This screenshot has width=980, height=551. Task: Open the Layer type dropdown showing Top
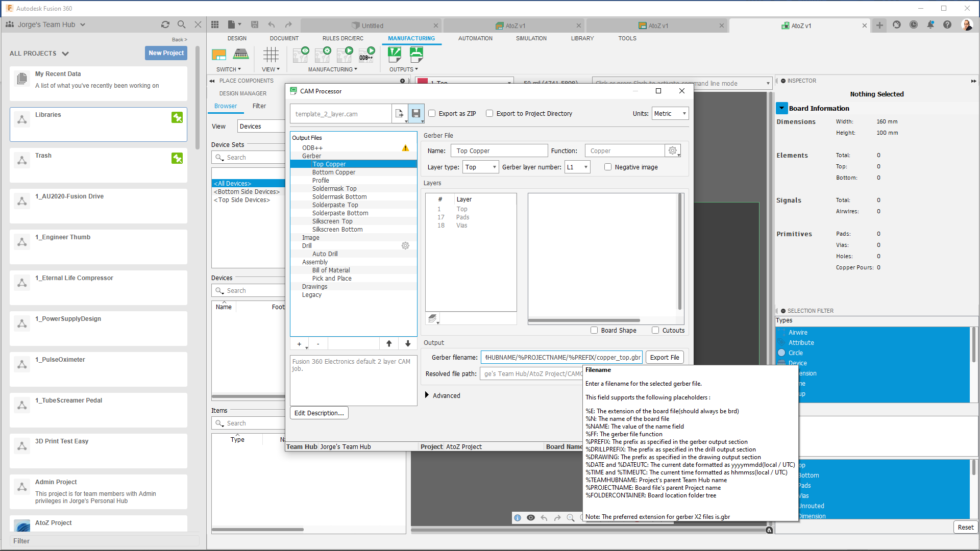(x=480, y=167)
